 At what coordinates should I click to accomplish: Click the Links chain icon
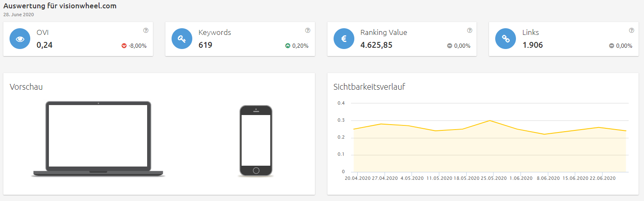[506, 39]
